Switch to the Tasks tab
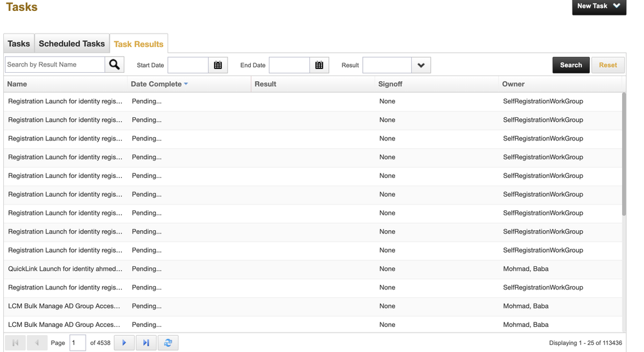Viewport: 644px width, 352px height. (x=19, y=44)
